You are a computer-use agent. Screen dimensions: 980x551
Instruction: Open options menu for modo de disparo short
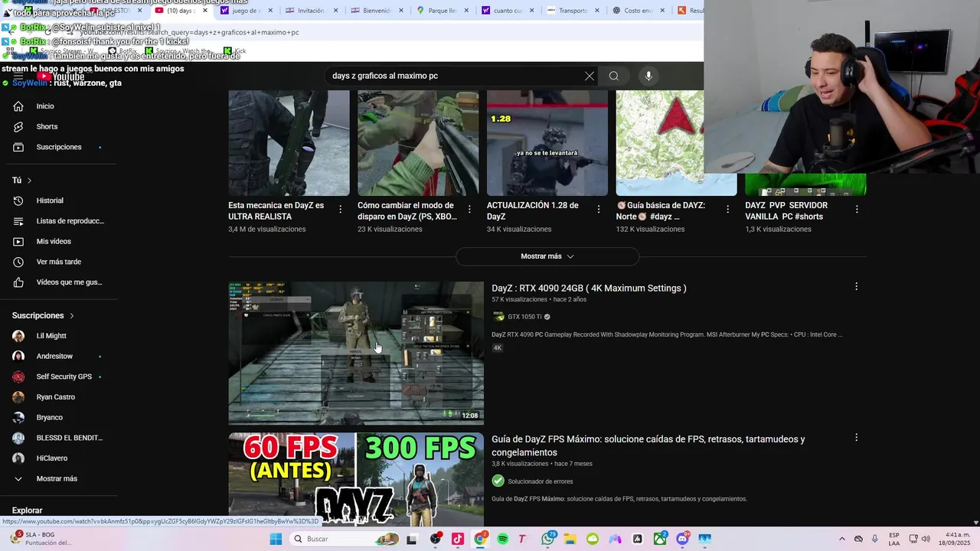(x=469, y=209)
